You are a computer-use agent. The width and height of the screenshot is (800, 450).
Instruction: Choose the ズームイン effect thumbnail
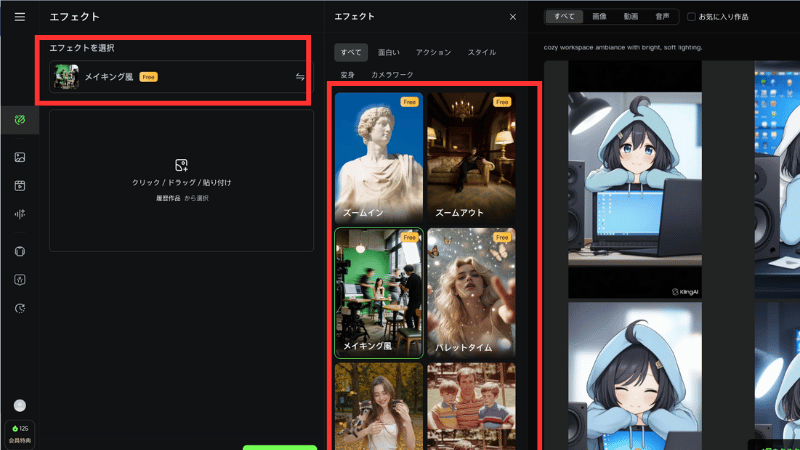(x=379, y=158)
